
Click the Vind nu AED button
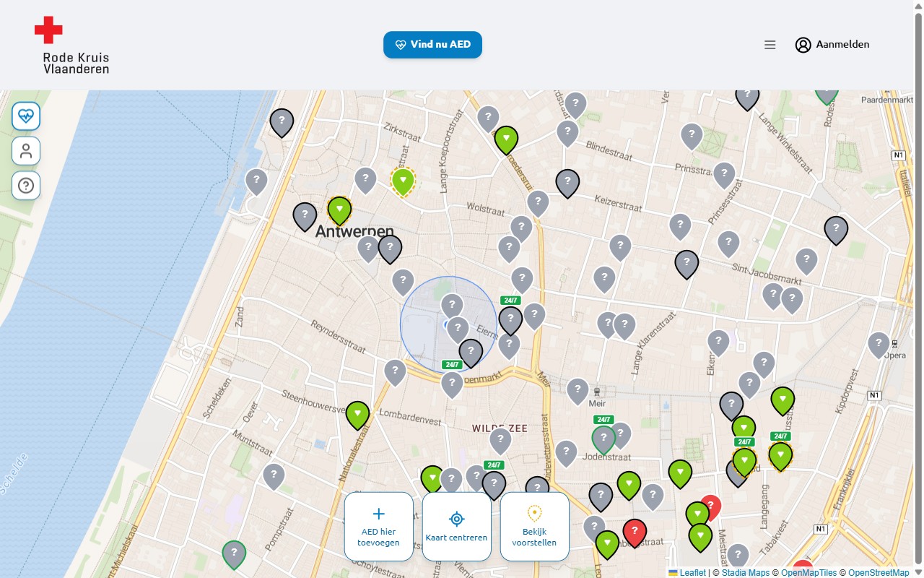[x=432, y=45]
